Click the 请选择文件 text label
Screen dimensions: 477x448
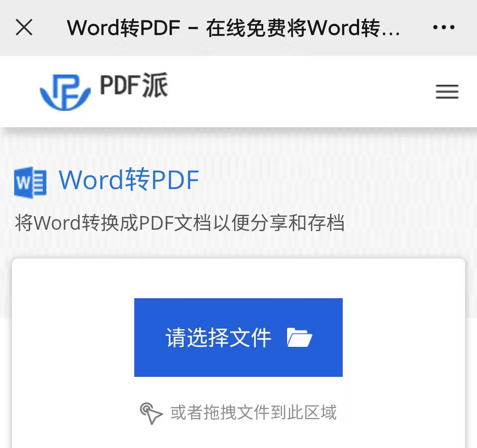[x=218, y=338]
